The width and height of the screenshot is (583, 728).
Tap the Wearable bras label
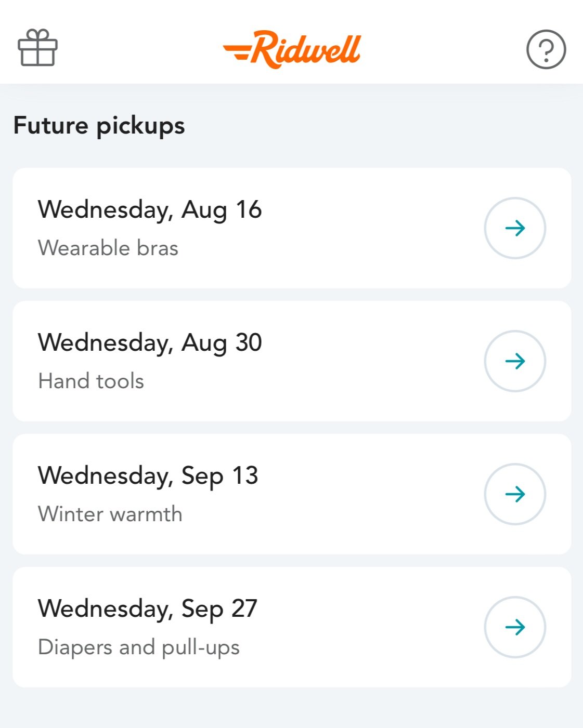pyautogui.click(x=108, y=248)
